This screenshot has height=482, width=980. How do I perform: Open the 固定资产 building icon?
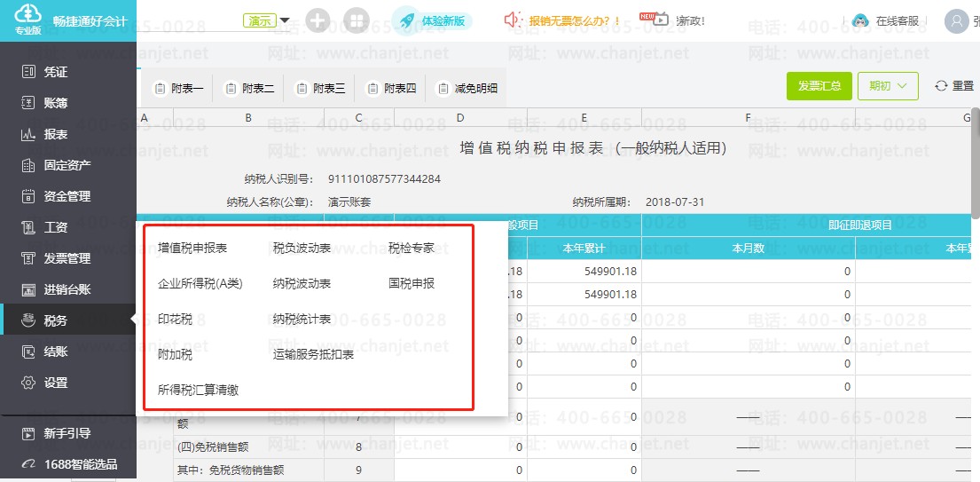point(28,166)
